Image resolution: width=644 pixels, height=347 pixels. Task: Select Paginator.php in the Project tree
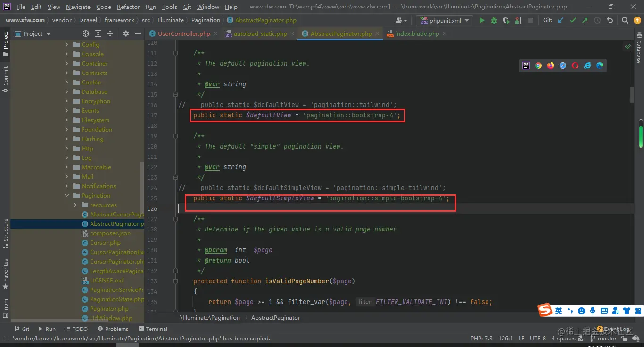(x=109, y=309)
